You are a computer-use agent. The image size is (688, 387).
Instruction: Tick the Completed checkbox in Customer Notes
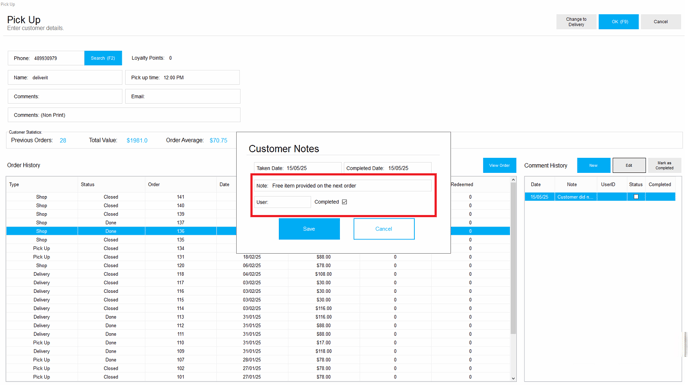pyautogui.click(x=344, y=202)
